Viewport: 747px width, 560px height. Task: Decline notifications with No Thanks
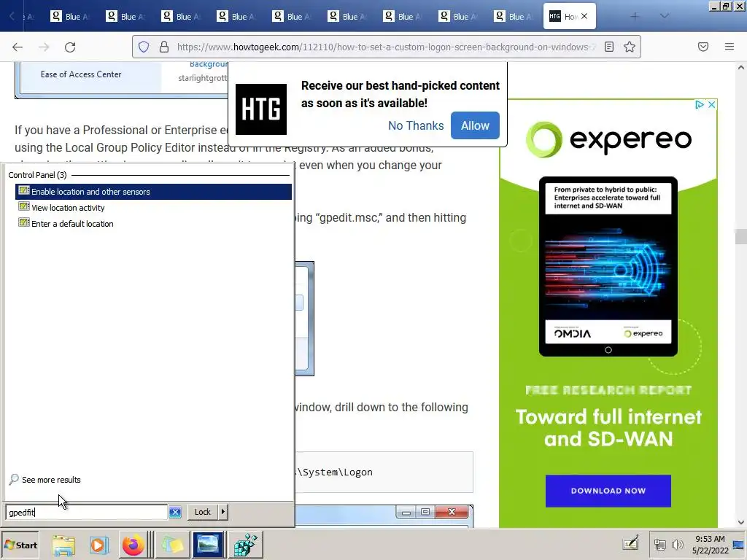pyautogui.click(x=415, y=125)
